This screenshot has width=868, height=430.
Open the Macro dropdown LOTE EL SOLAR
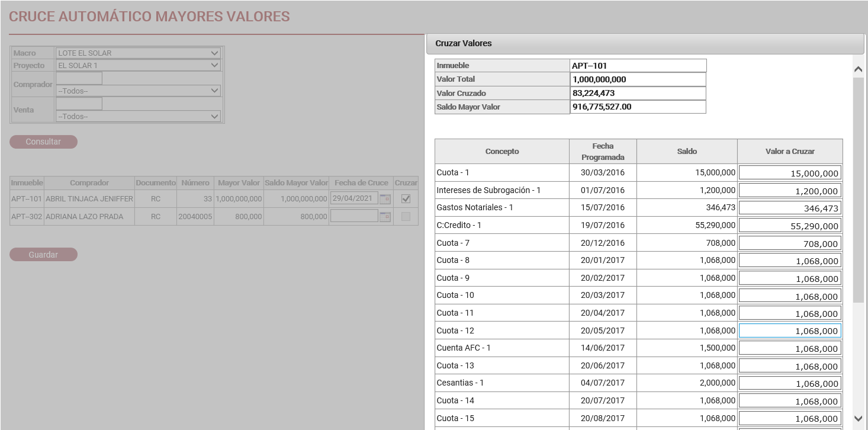[x=138, y=53]
